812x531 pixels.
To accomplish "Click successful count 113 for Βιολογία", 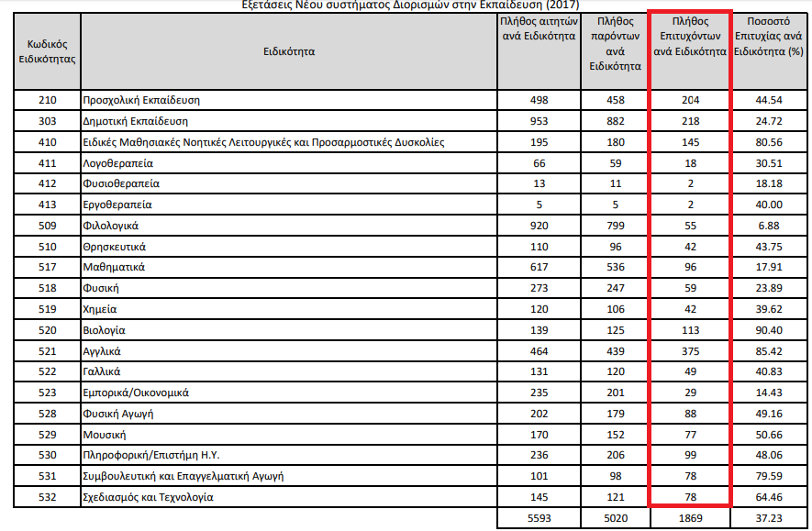I will pyautogui.click(x=690, y=330).
